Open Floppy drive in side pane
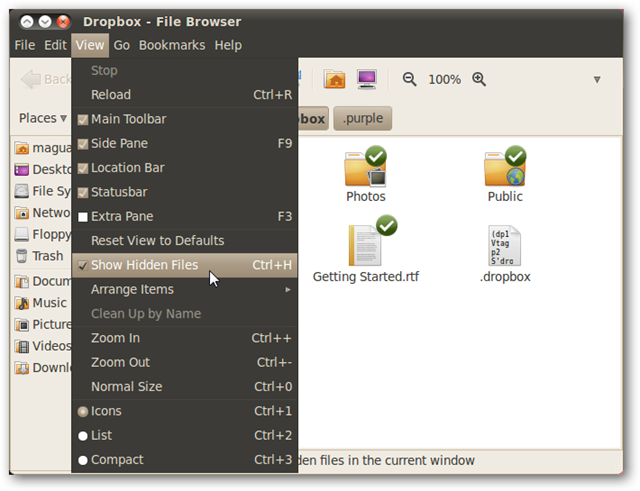640x491 pixels. 42,234
